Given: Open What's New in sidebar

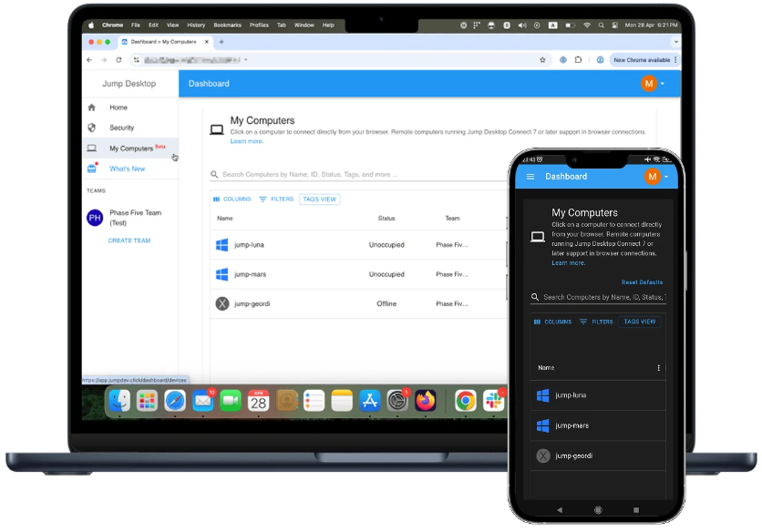Looking at the screenshot, I should tap(127, 169).
